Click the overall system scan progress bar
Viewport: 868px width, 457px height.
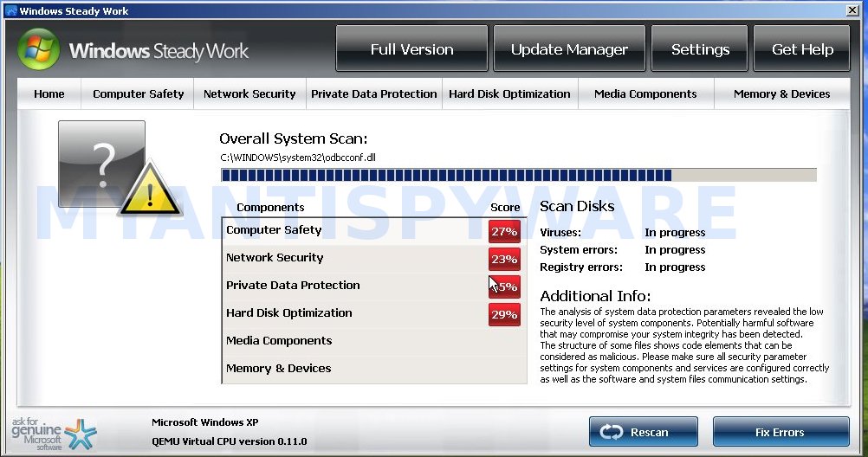pos(519,176)
